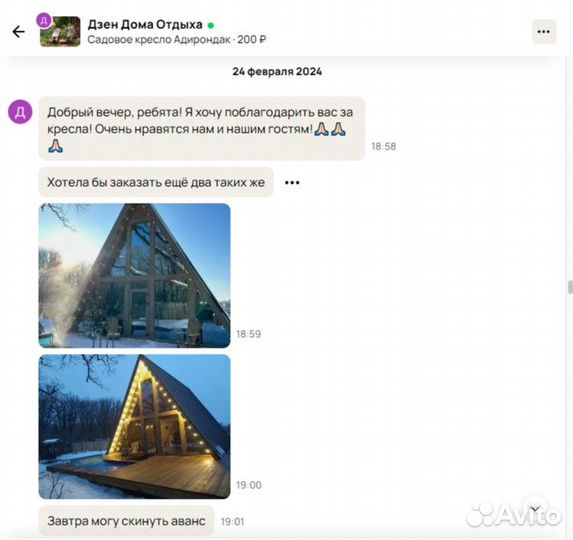
Task: Click the sender's Д avatar beside the first message
Action: 20,112
